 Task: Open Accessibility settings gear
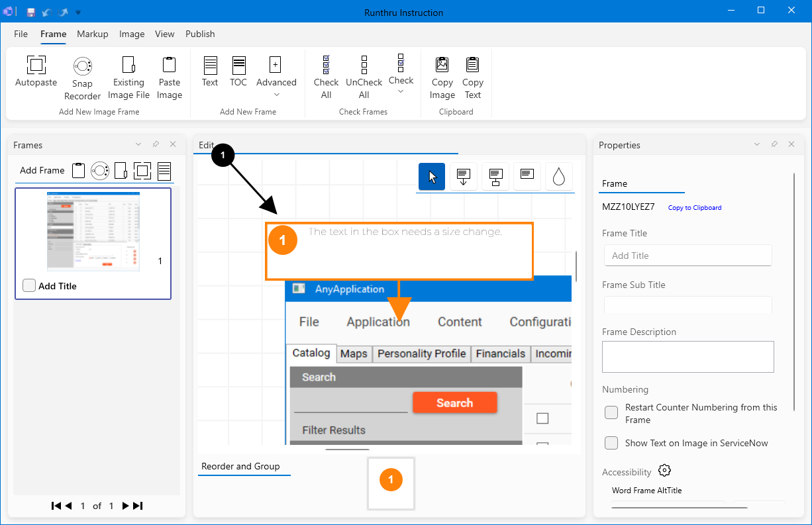coord(665,471)
